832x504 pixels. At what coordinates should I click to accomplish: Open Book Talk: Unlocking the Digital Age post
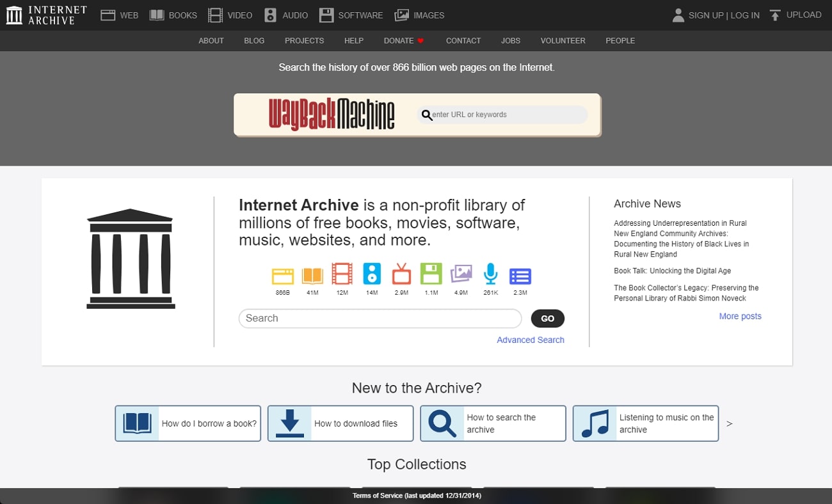coord(673,271)
